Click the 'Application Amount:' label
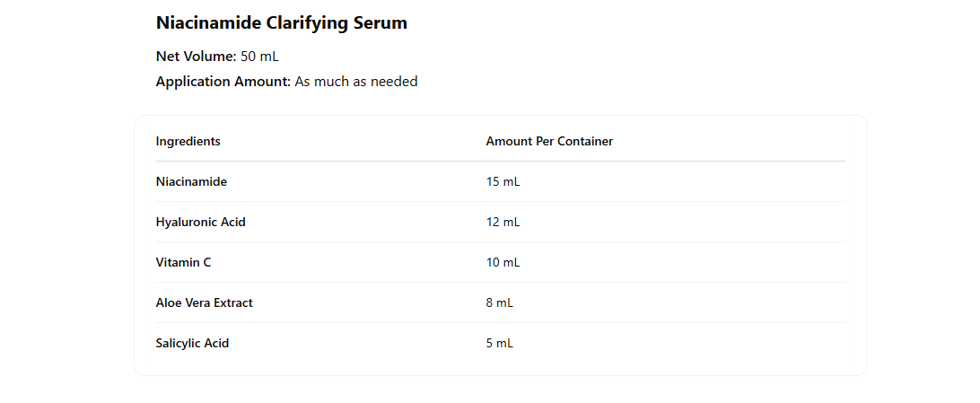This screenshot has width=980, height=403. 223,82
